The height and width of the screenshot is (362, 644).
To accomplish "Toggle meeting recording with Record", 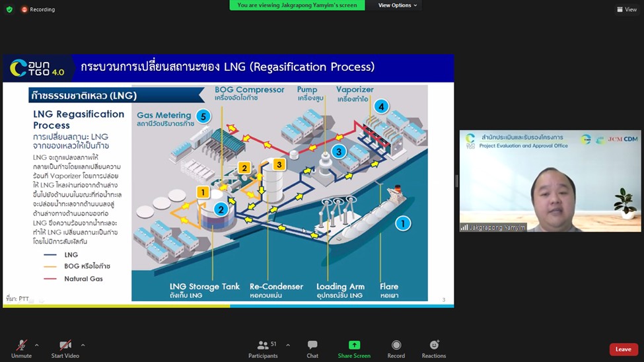I will click(x=396, y=349).
